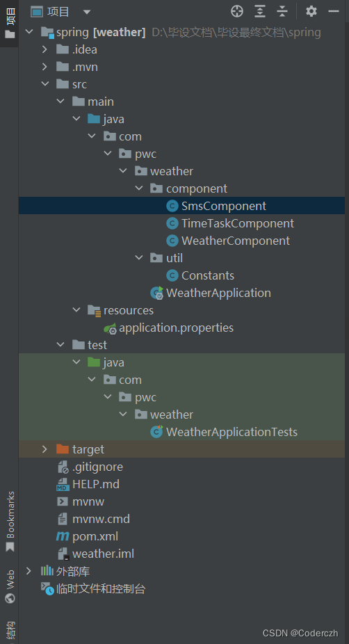Expand the target folder
This screenshot has width=349, height=644.
(x=44, y=449)
